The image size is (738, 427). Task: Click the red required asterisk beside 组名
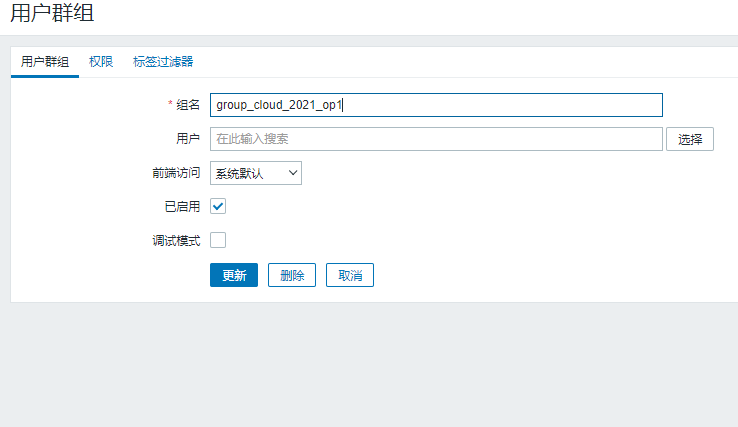[170, 104]
